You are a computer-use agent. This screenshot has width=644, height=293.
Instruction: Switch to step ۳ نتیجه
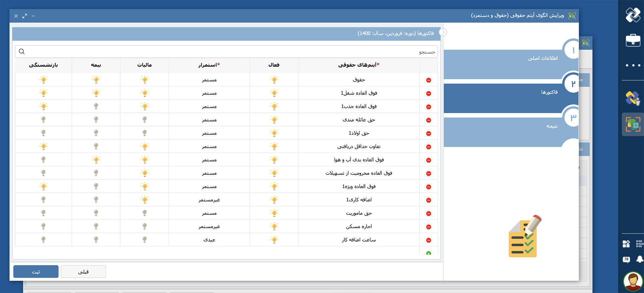point(552,126)
